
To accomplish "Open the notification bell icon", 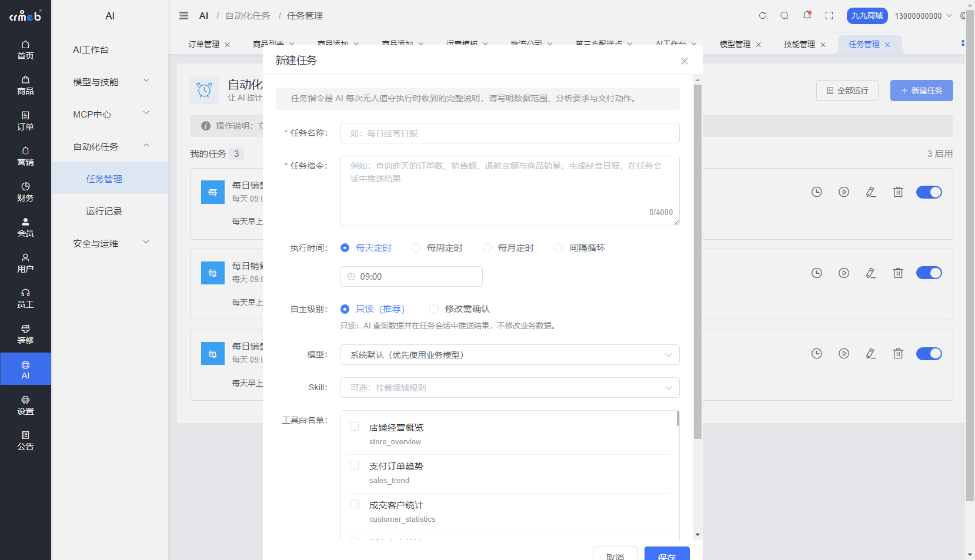I will click(807, 16).
